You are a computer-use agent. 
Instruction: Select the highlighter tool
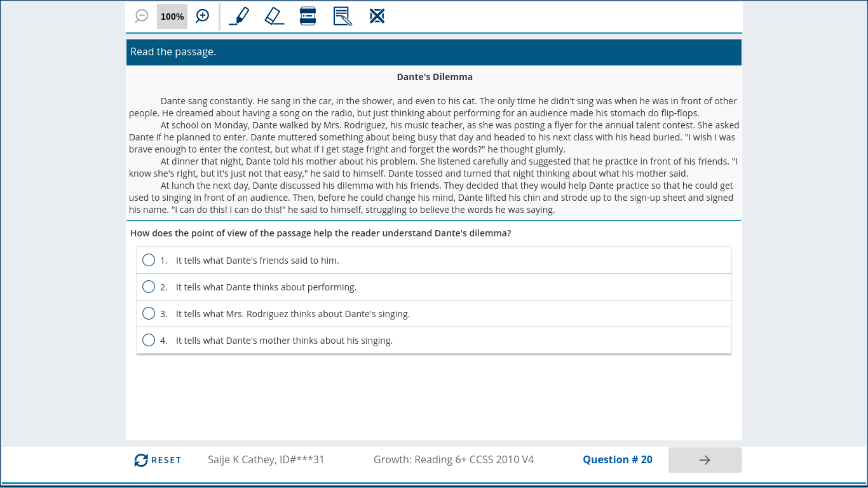pos(238,16)
